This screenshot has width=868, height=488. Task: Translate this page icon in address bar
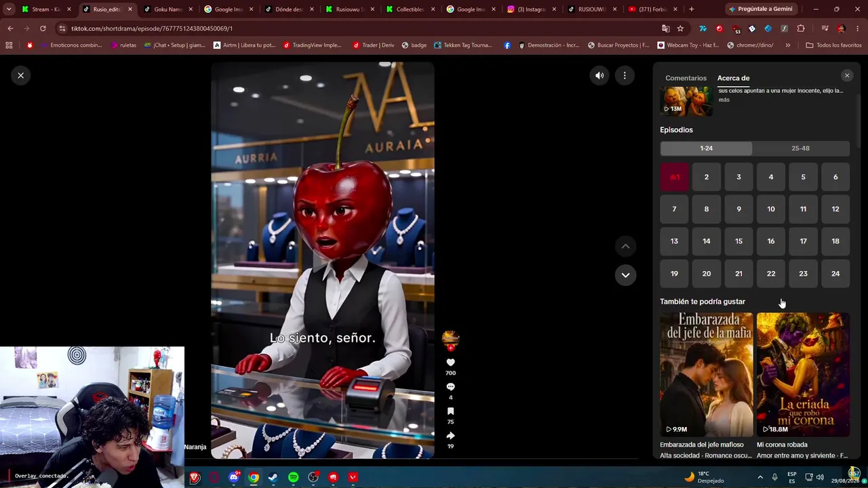665,28
